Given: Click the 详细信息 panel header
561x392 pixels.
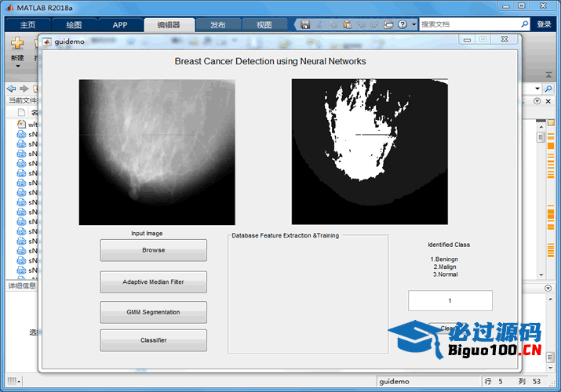Looking at the screenshot, I should 21,285.
